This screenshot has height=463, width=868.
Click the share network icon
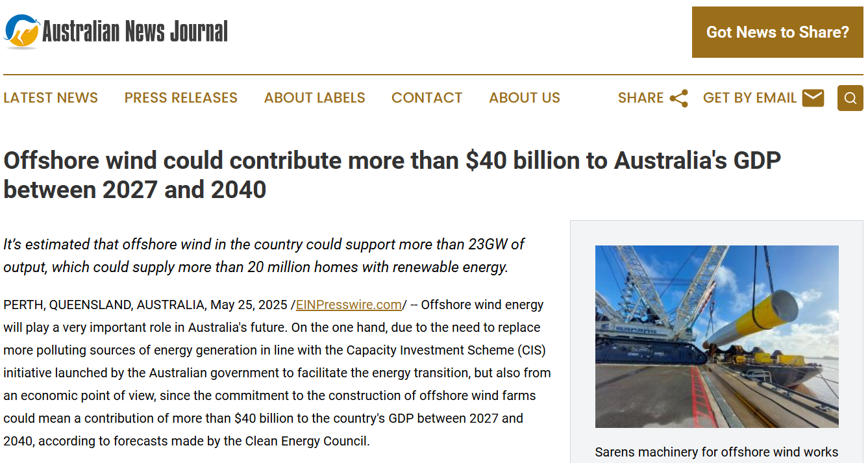pyautogui.click(x=678, y=98)
